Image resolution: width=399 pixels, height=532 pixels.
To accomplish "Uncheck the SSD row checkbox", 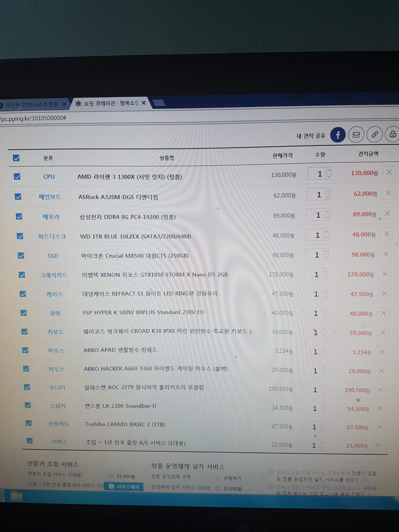I will 21,256.
